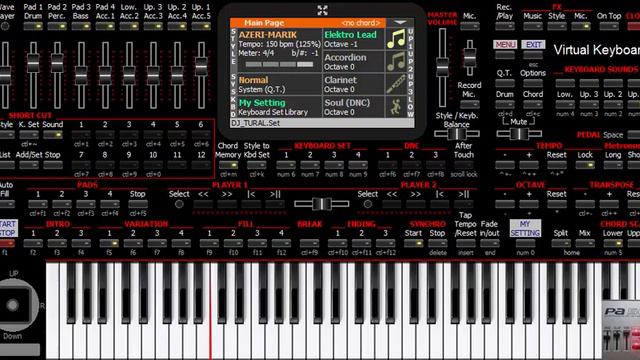640x360 pixels.
Task: Toggle the Tempo Lock button
Action: tap(585, 165)
